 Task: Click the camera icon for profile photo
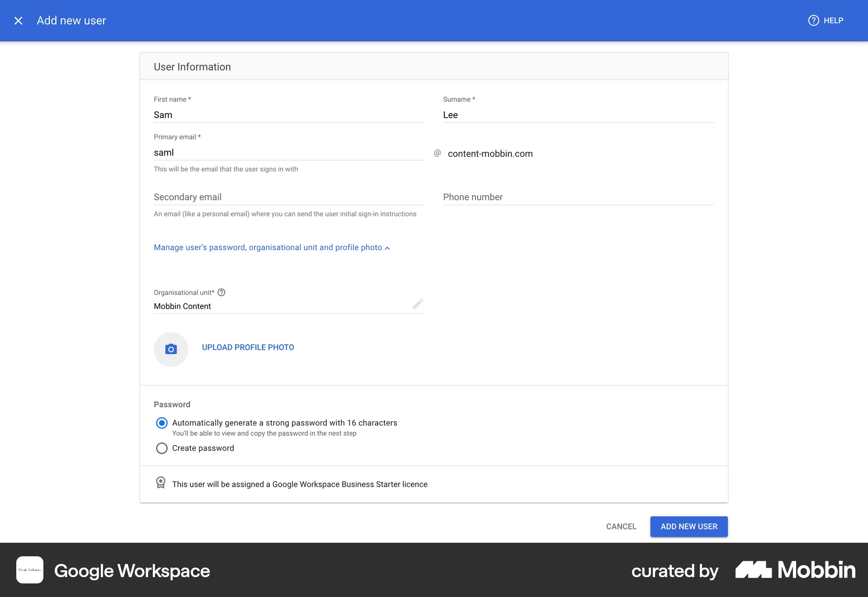(171, 349)
